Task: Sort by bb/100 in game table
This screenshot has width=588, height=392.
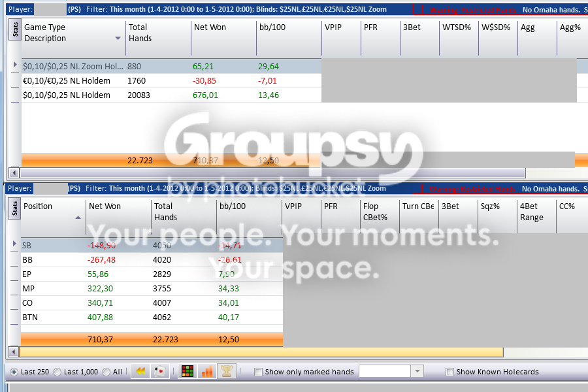Action: point(289,39)
